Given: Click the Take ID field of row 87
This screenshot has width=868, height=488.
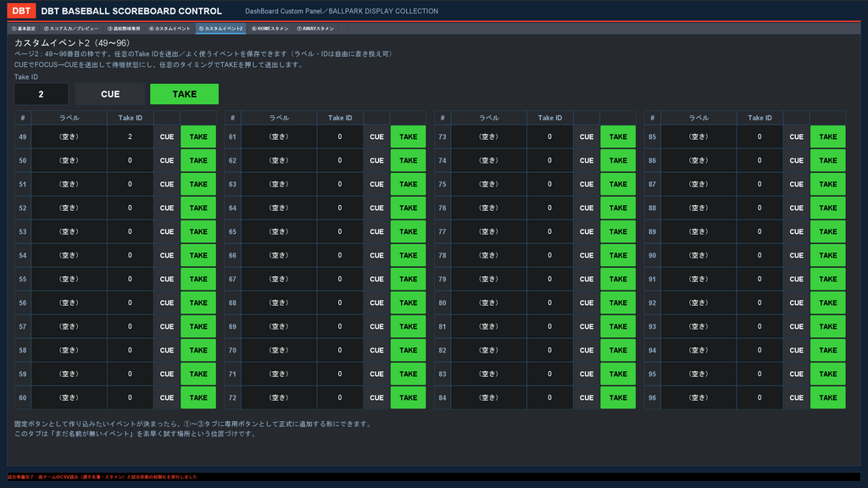Looking at the screenshot, I should pyautogui.click(x=759, y=184).
